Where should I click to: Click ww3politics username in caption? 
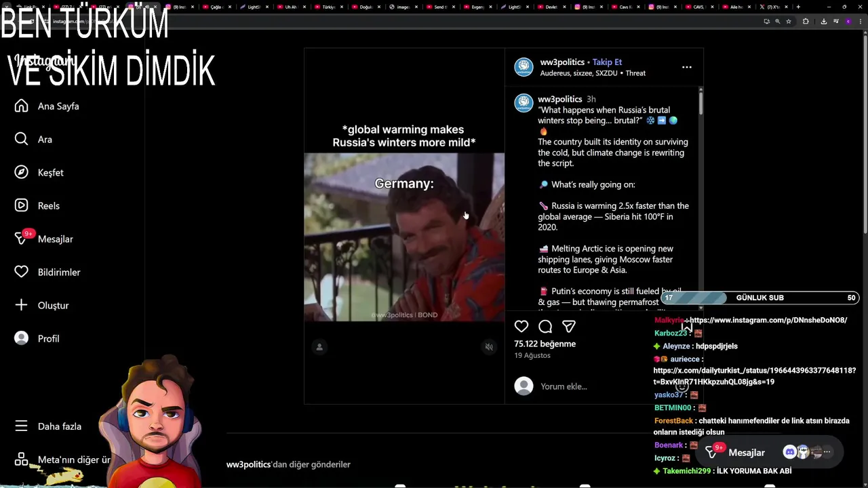click(560, 99)
